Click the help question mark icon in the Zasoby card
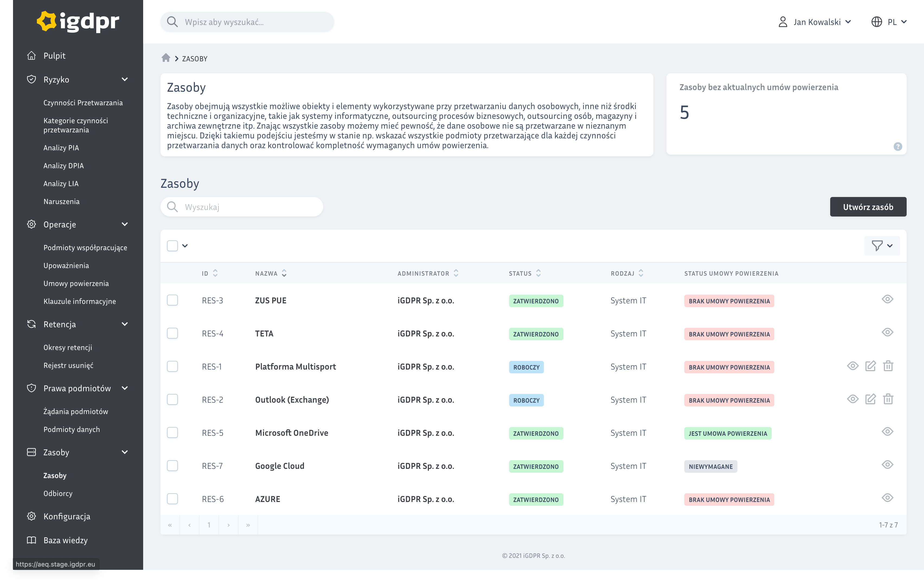 click(897, 146)
